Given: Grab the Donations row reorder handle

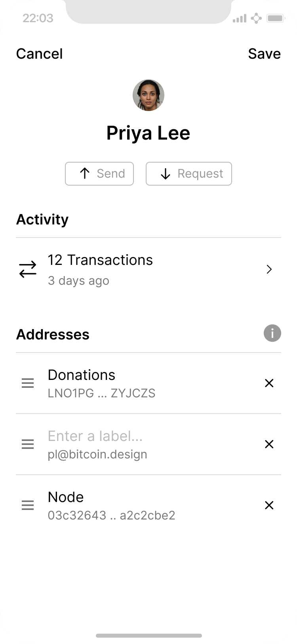Looking at the screenshot, I should tap(28, 383).
